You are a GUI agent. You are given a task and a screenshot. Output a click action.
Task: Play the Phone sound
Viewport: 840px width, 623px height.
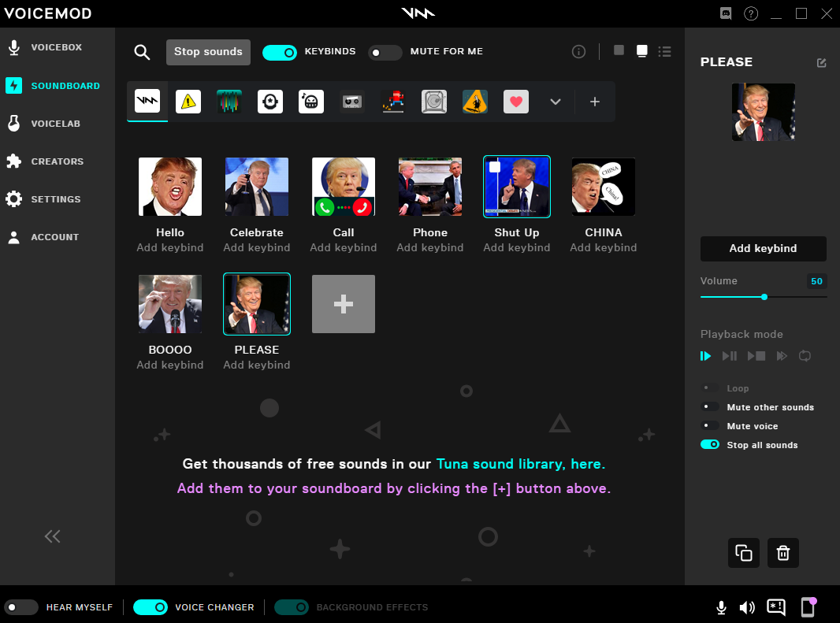click(x=430, y=187)
